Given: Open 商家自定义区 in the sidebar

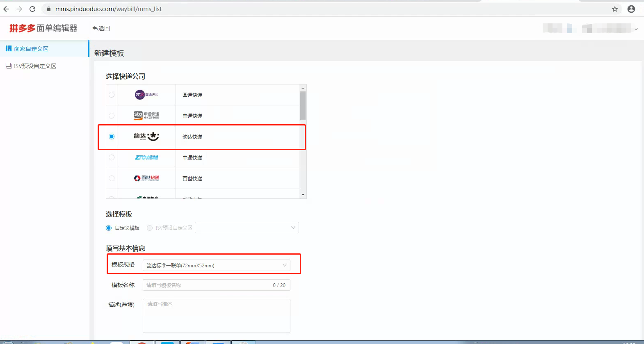Looking at the screenshot, I should 44,49.
